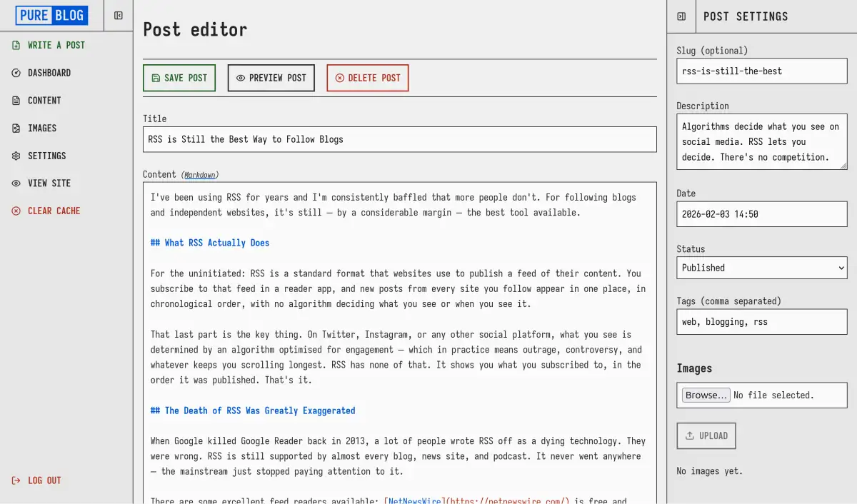
Task: Click the "No images yet." text
Action: (x=710, y=470)
